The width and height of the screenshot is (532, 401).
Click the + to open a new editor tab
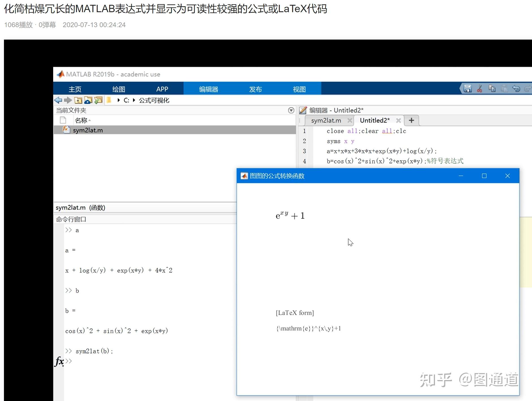click(x=411, y=120)
